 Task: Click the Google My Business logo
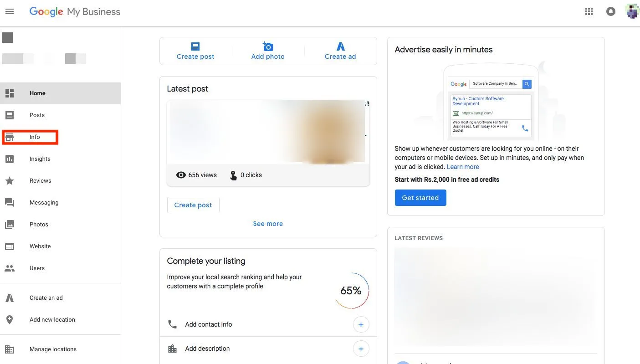click(75, 12)
